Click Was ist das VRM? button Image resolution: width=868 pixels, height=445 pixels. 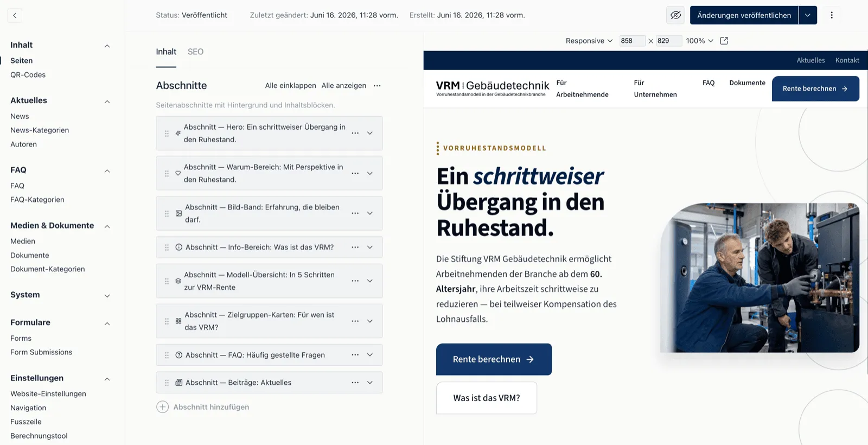487,398
